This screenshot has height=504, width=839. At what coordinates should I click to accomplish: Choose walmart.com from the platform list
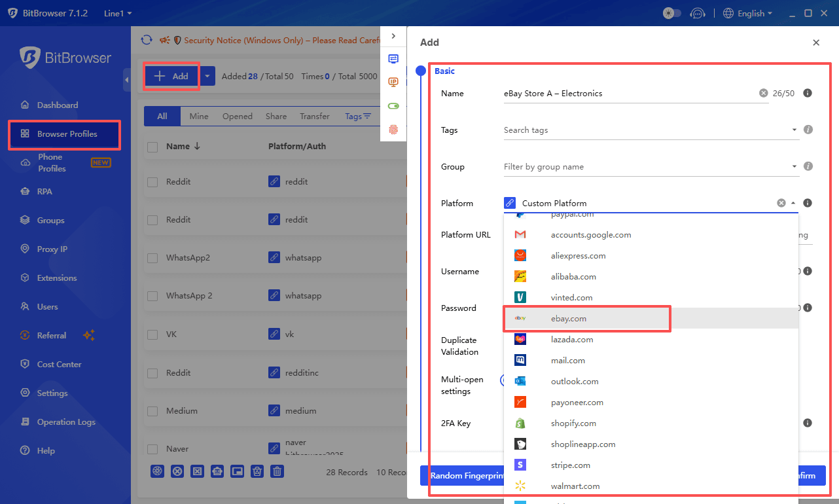click(x=651, y=486)
